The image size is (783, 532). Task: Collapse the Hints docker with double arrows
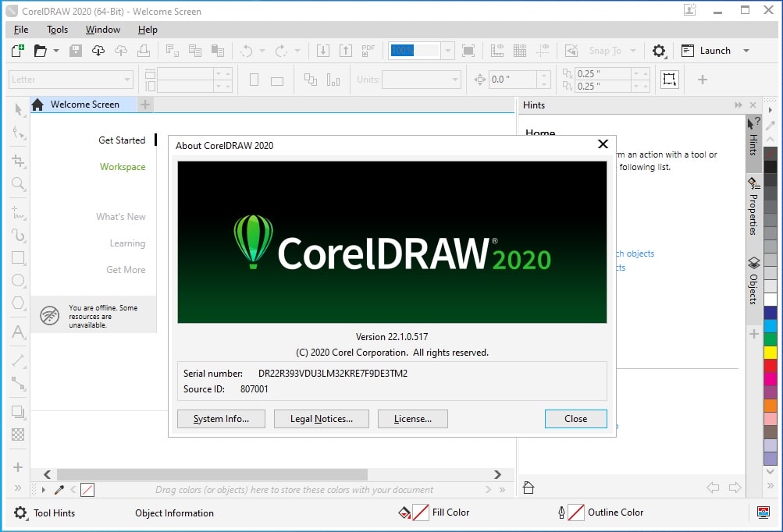738,105
